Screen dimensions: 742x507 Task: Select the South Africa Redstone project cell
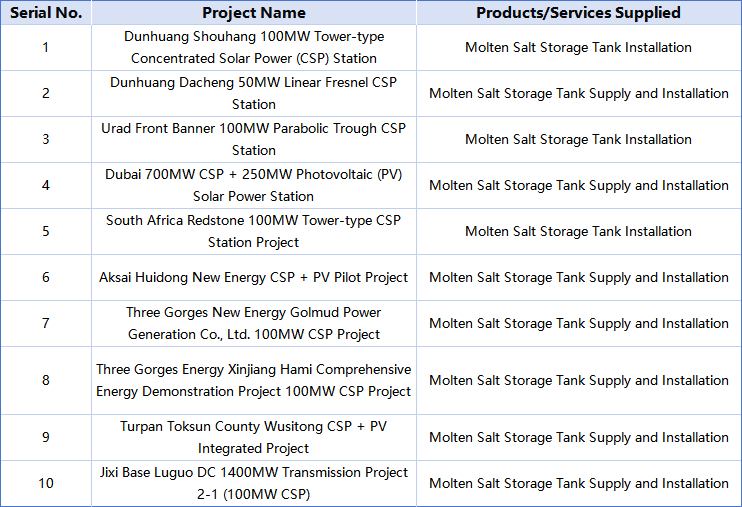coord(253,231)
